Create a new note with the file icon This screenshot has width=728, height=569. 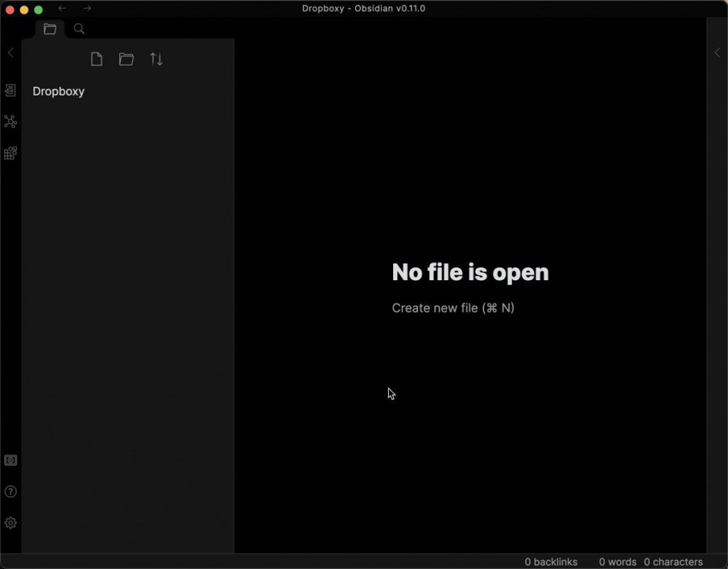pyautogui.click(x=97, y=59)
